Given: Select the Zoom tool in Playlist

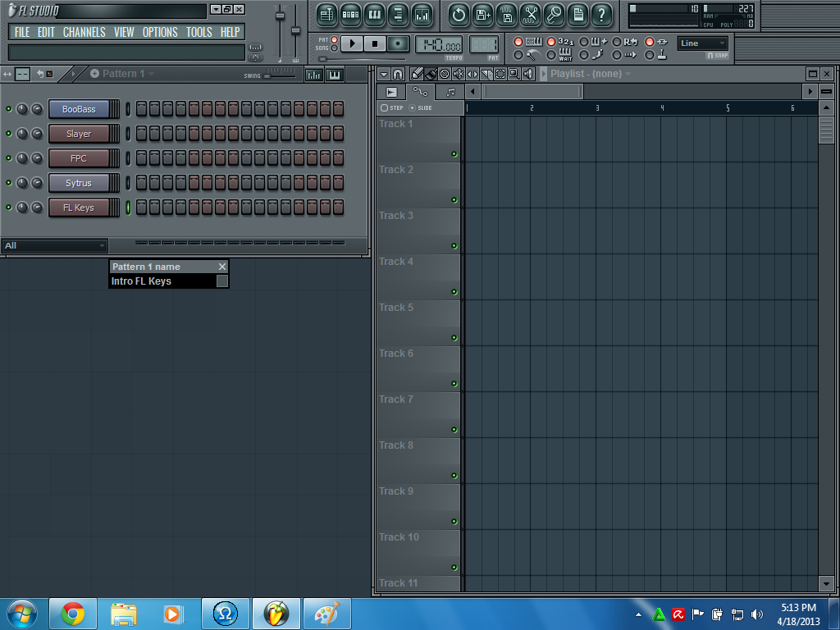Looking at the screenshot, I should [x=514, y=74].
